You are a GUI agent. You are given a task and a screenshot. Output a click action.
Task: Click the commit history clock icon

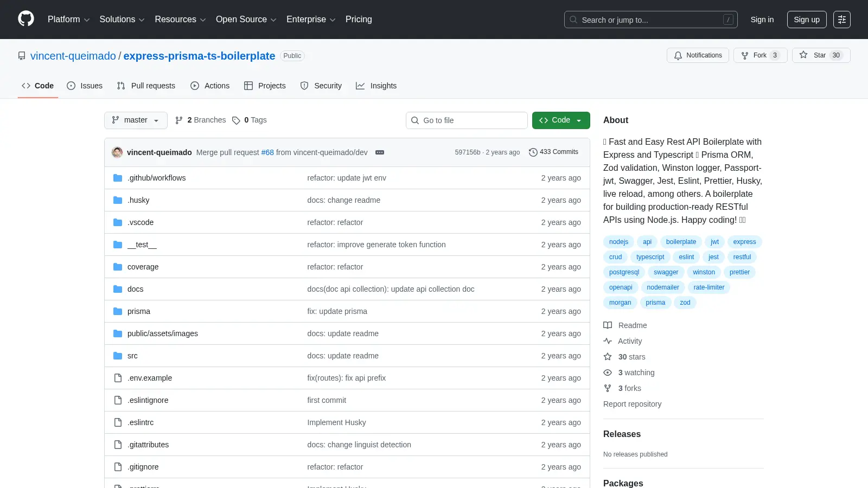[533, 152]
